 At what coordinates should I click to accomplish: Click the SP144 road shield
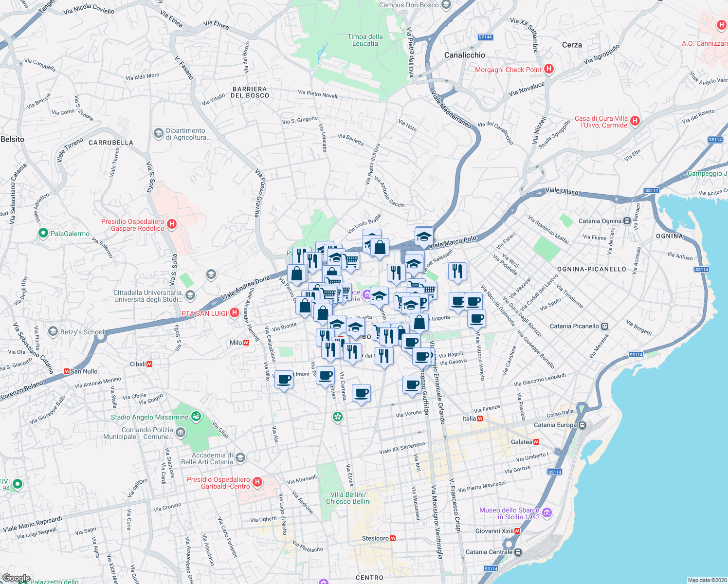(x=485, y=37)
